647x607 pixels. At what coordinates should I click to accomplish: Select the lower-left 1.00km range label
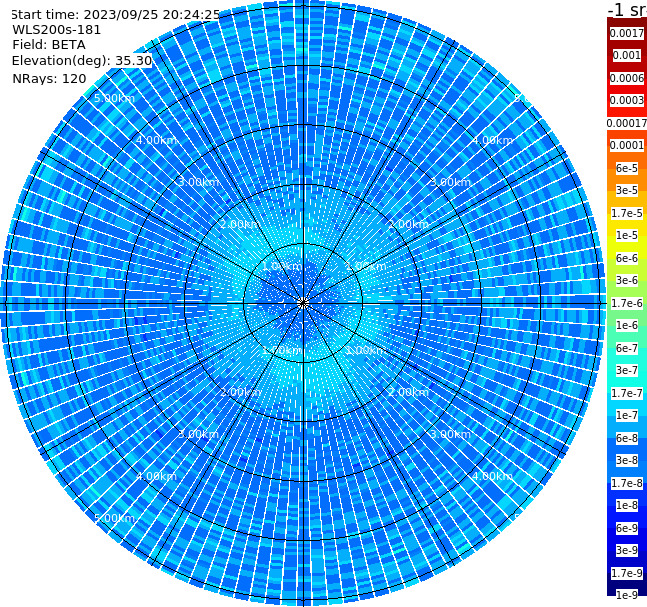pos(283,350)
